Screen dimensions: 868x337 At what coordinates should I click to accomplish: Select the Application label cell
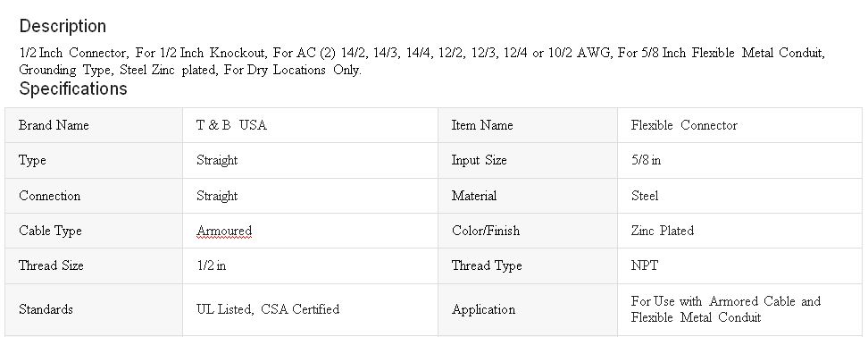(x=528, y=310)
